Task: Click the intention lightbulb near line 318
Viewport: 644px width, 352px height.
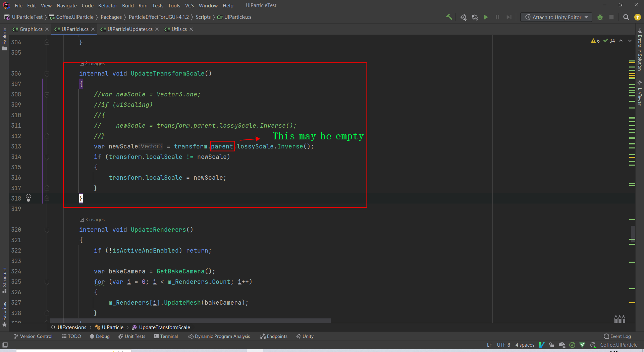Action: coord(29,198)
